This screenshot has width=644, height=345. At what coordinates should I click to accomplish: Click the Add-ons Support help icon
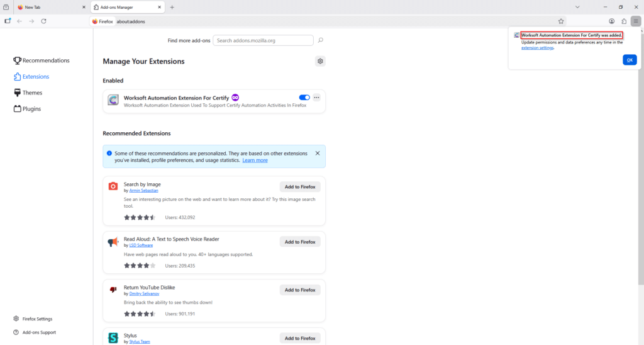[16, 332]
